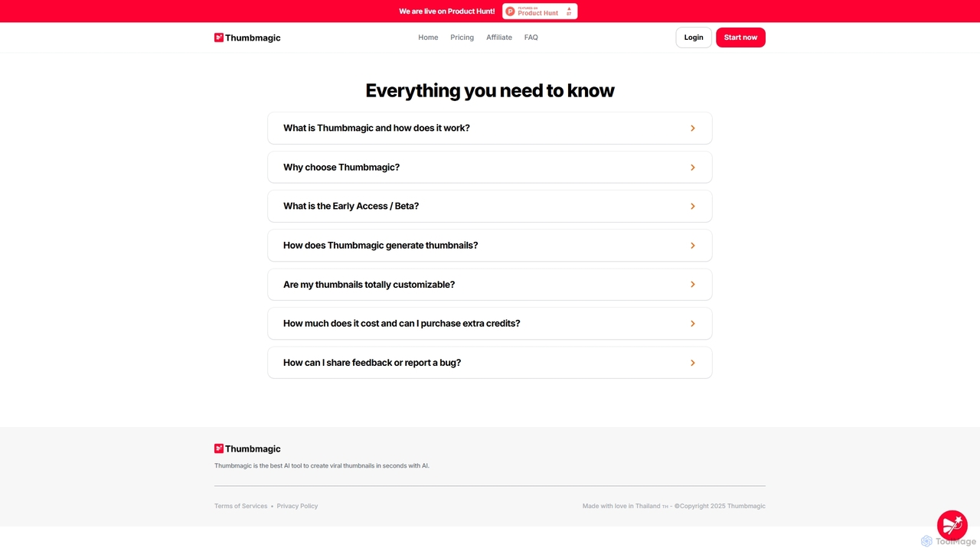Select FAQ in the navigation bar

(x=531, y=37)
